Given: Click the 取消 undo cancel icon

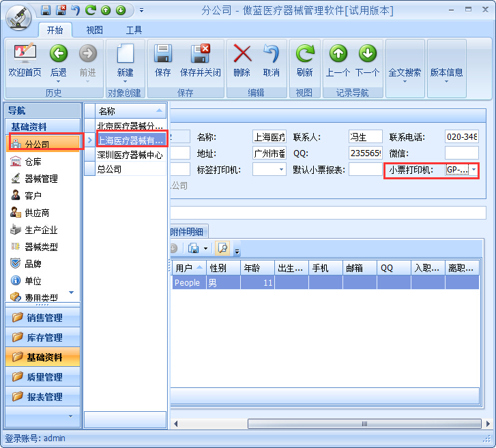Looking at the screenshot, I should [272, 55].
